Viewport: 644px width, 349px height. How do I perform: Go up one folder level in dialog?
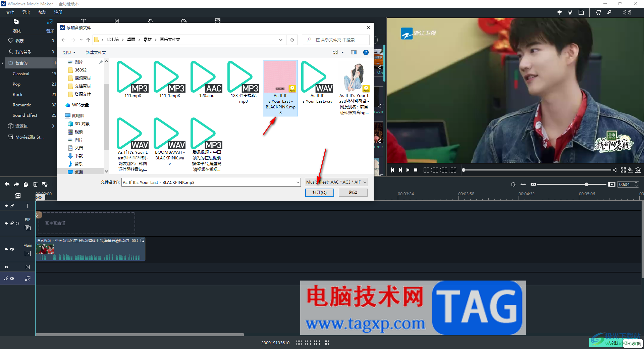point(88,40)
